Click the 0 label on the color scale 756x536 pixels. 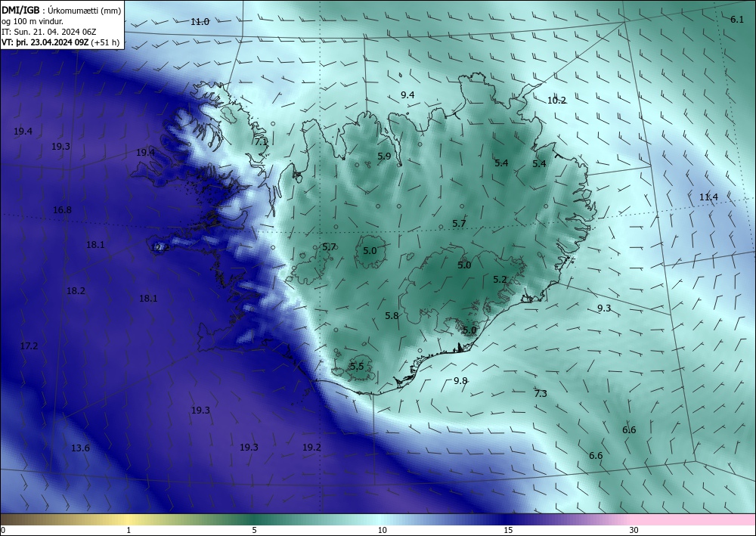[x=3, y=530]
